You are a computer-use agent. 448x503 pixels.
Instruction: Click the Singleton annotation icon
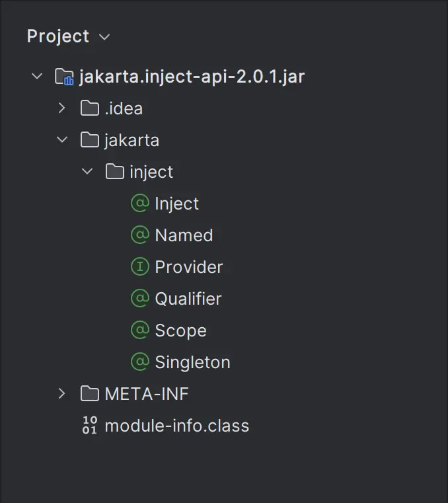pyautogui.click(x=139, y=362)
